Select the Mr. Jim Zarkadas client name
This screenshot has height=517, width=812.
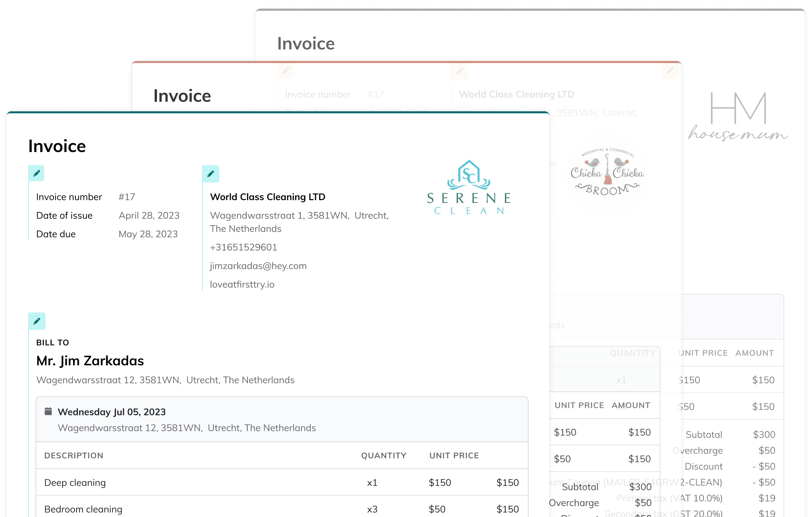coord(90,361)
